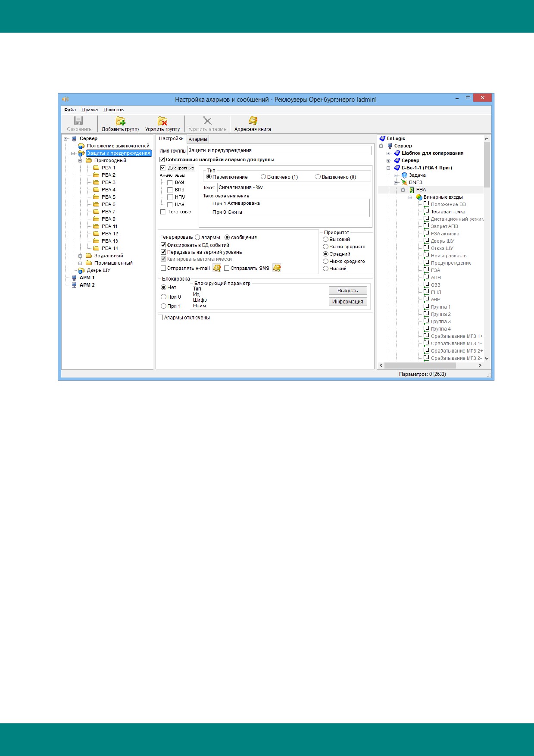
Task: Click right tree vertical scrollbar down arrow
Action: click(x=487, y=358)
